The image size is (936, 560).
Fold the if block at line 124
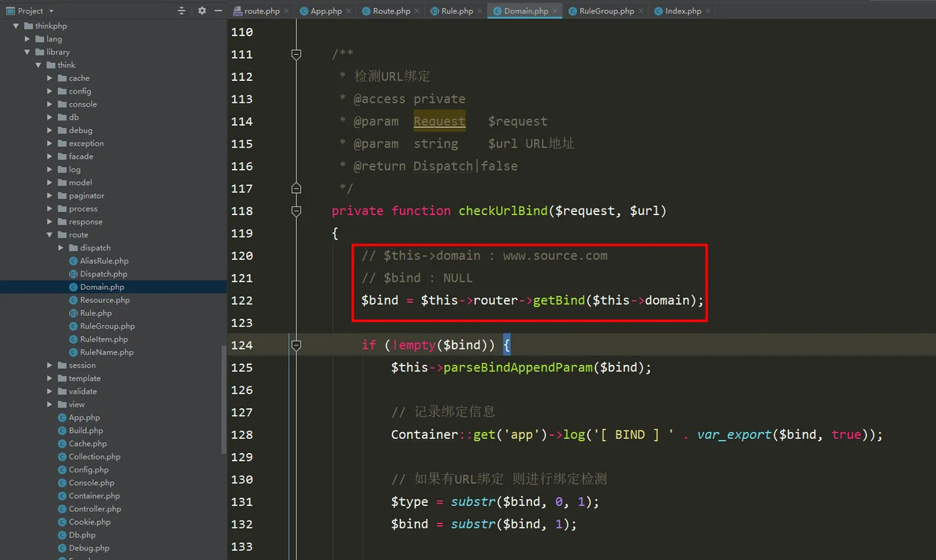[x=296, y=345]
